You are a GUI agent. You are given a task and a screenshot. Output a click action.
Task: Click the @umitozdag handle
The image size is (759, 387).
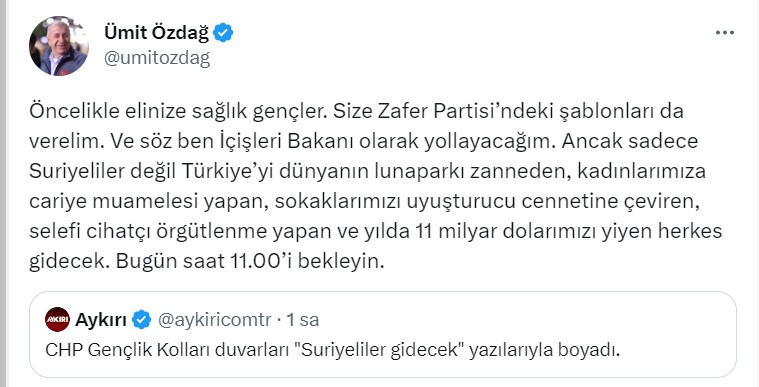click(x=157, y=58)
